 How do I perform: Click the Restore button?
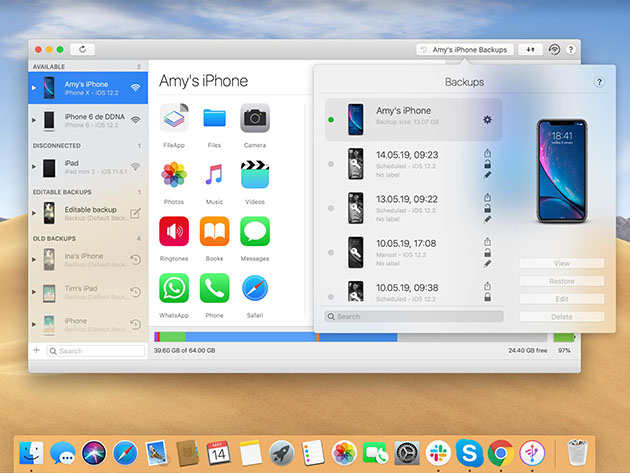tap(562, 281)
